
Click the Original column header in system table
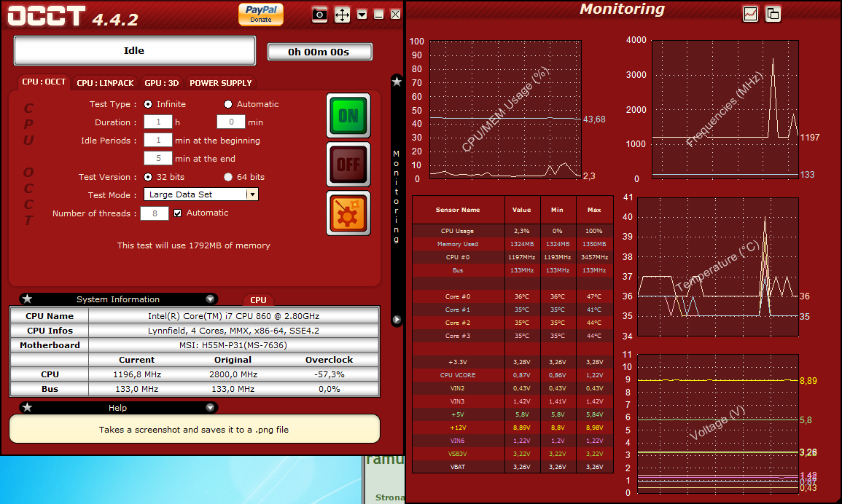pos(233,360)
